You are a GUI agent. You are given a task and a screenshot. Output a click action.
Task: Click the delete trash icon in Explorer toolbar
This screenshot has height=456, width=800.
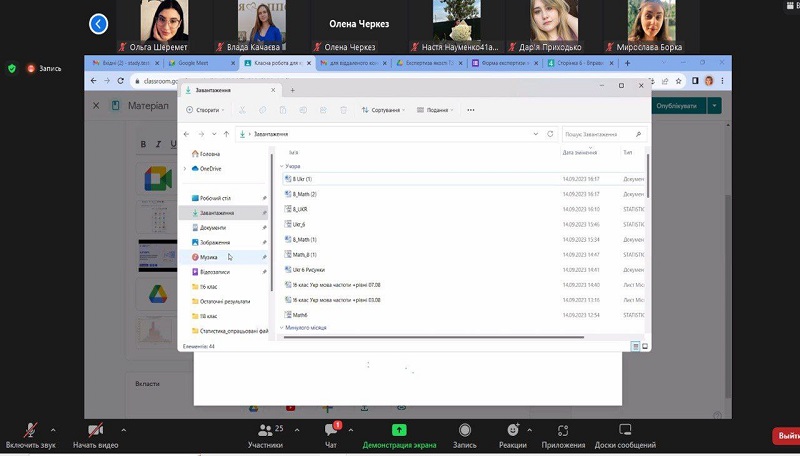tap(343, 110)
